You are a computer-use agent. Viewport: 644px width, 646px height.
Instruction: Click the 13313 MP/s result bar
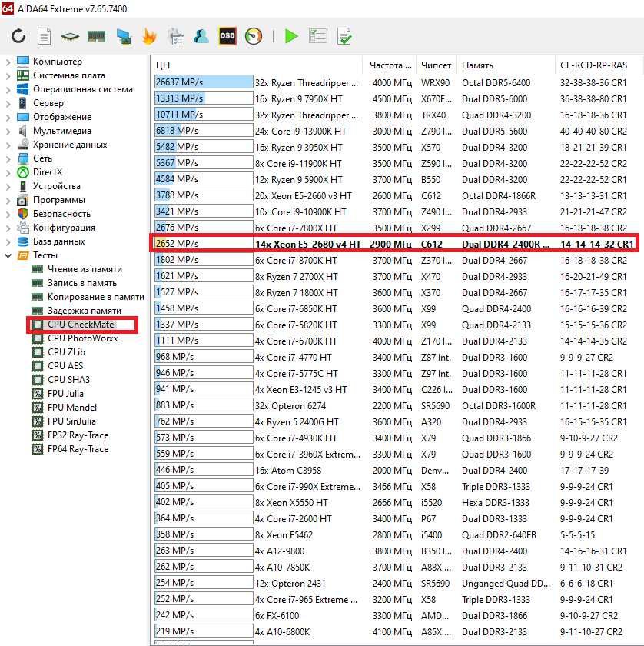(204, 98)
